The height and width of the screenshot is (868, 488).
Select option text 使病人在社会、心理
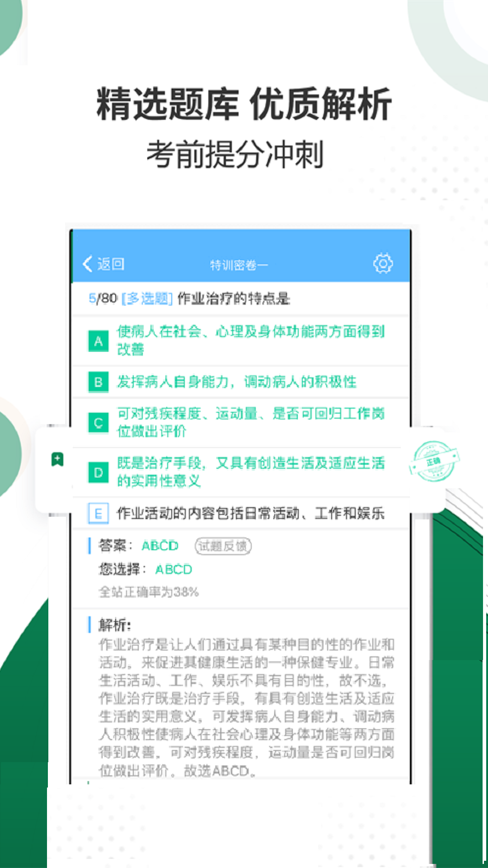[x=180, y=332]
